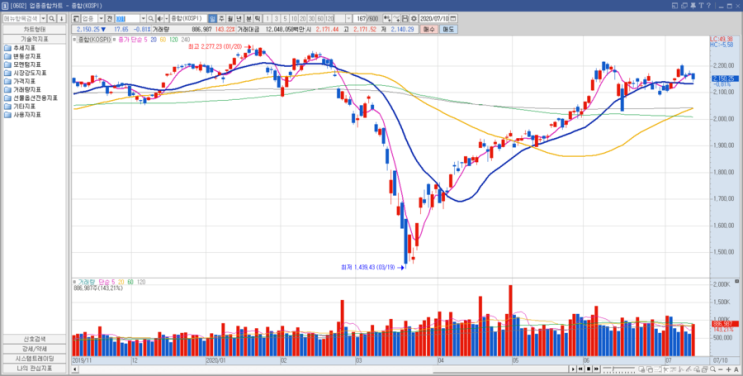The height and width of the screenshot is (376, 743).
Task: Click the speaker sound icon in the toolbar
Action: tap(160, 18)
